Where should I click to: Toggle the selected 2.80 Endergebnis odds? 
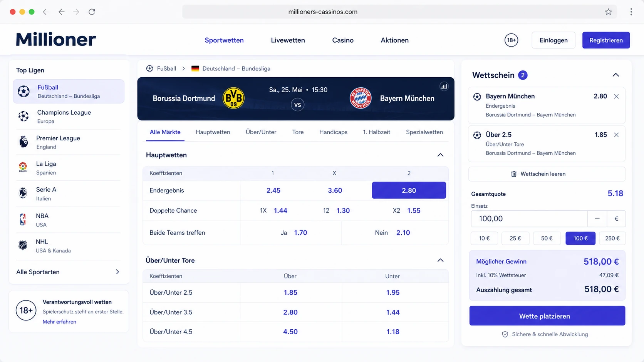coord(409,190)
